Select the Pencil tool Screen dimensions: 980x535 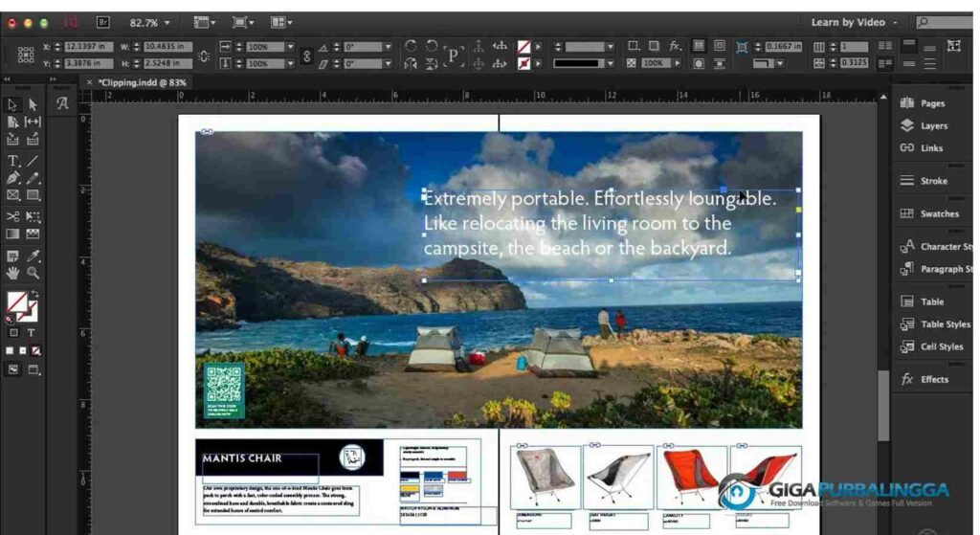[33, 178]
